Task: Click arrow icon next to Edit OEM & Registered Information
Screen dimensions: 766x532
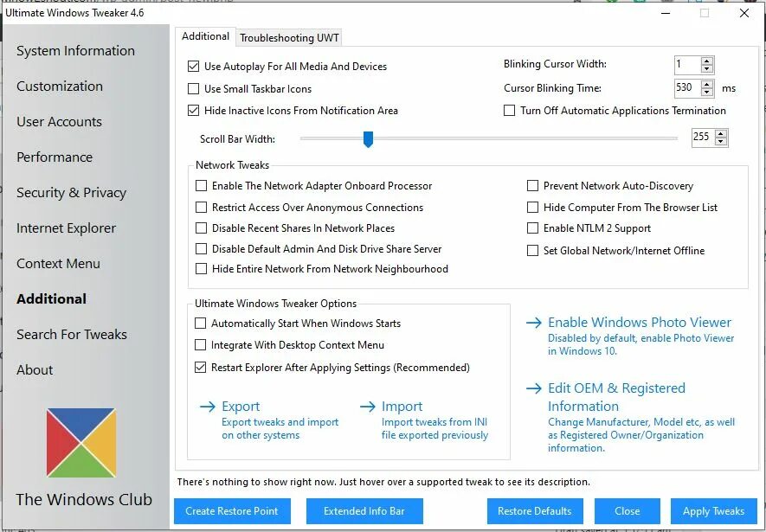Action: (x=534, y=388)
